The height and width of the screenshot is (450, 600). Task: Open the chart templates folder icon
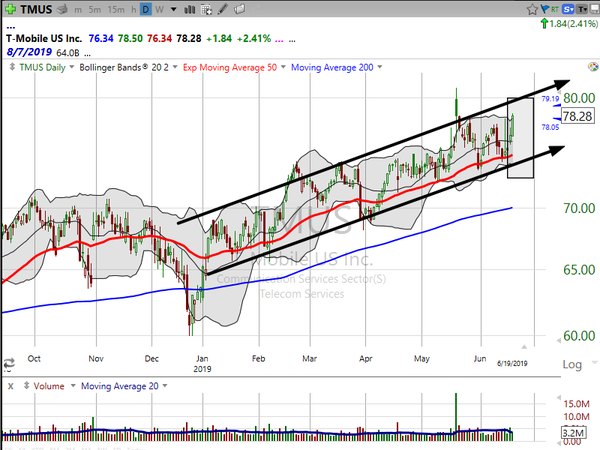pos(240,9)
